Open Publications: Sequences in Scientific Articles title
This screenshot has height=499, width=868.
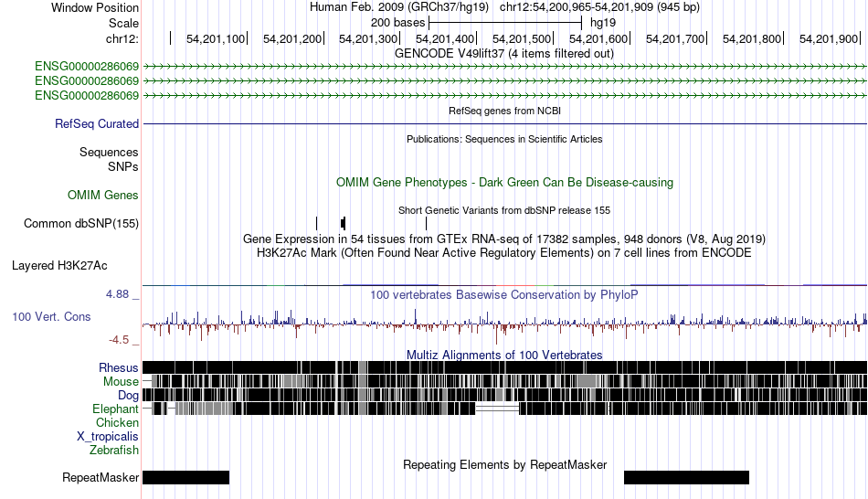504,139
